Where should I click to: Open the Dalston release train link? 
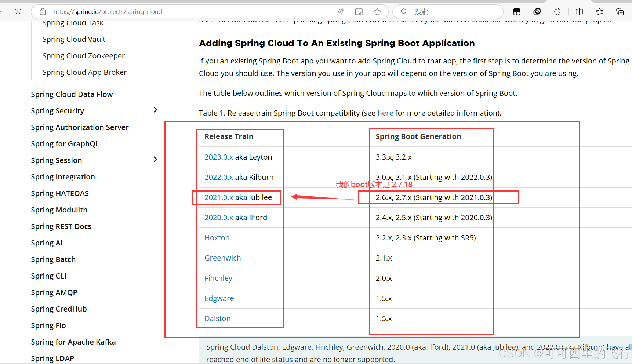pos(218,318)
